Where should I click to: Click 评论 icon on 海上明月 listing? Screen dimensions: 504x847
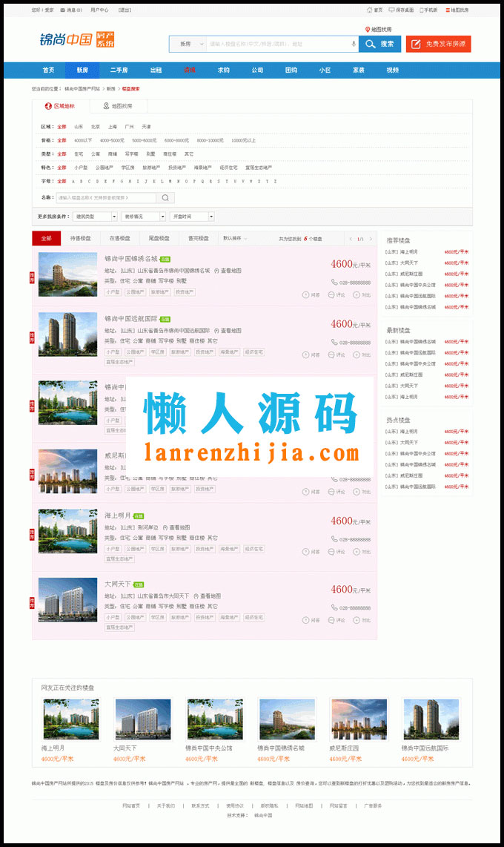[331, 552]
